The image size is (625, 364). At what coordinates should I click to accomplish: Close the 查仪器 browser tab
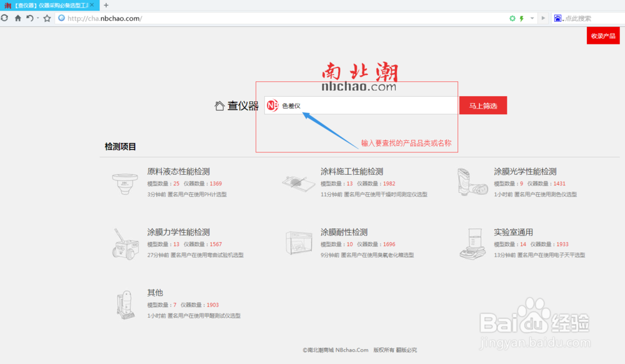pos(92,5)
